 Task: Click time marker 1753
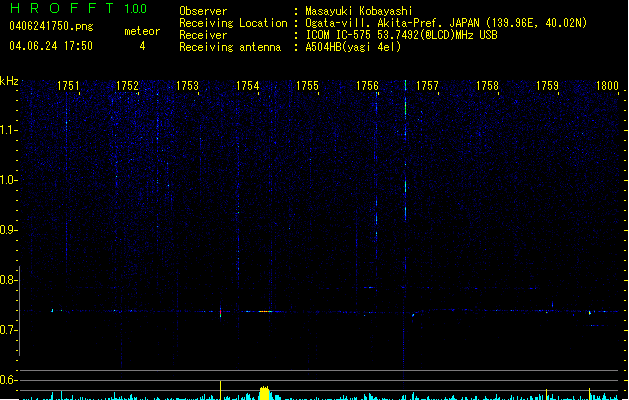[x=187, y=86]
